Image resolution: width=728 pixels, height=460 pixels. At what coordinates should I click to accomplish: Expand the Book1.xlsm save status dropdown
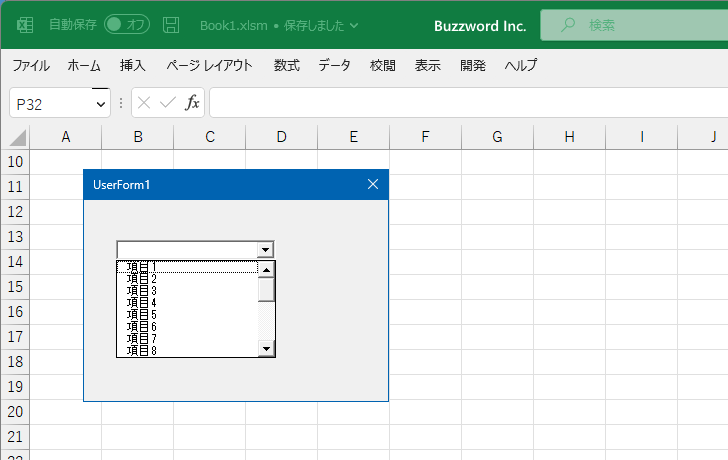354,26
